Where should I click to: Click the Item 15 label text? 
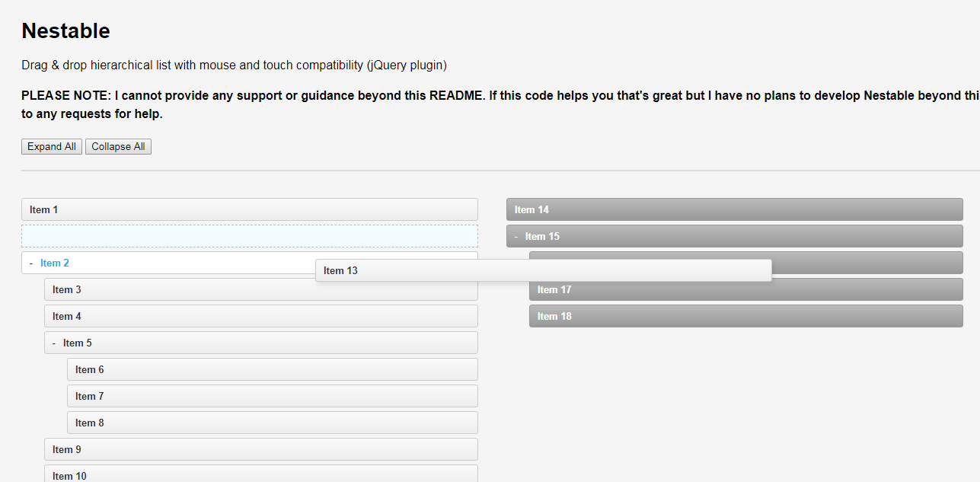[542, 236]
